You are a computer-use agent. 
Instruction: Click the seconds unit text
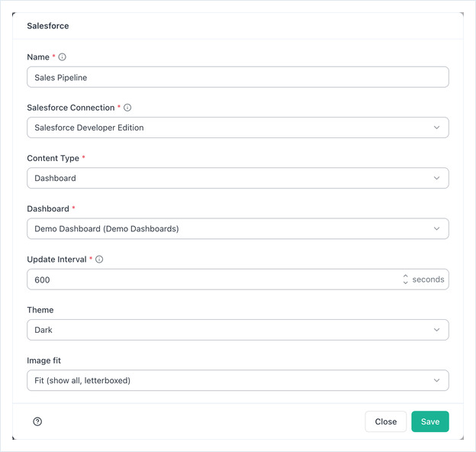[428, 279]
